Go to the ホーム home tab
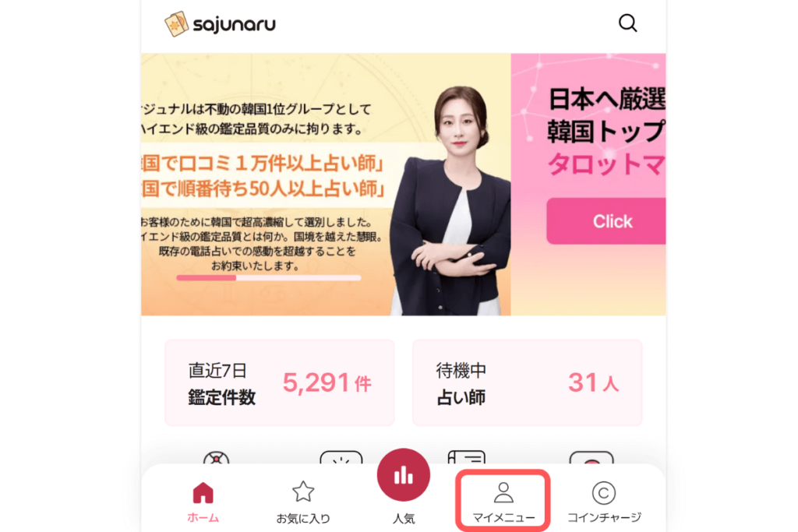Screen dimensions: 798x532 (x=203, y=502)
